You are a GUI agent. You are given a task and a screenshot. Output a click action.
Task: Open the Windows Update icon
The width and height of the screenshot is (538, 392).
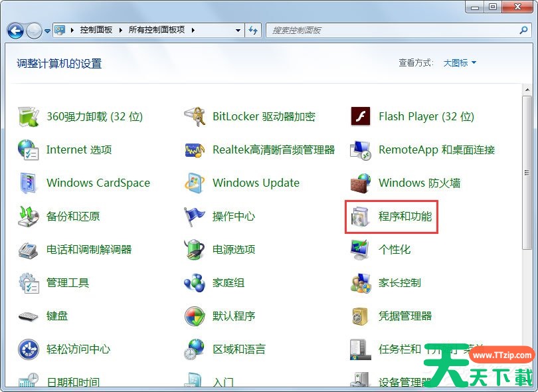(x=194, y=183)
